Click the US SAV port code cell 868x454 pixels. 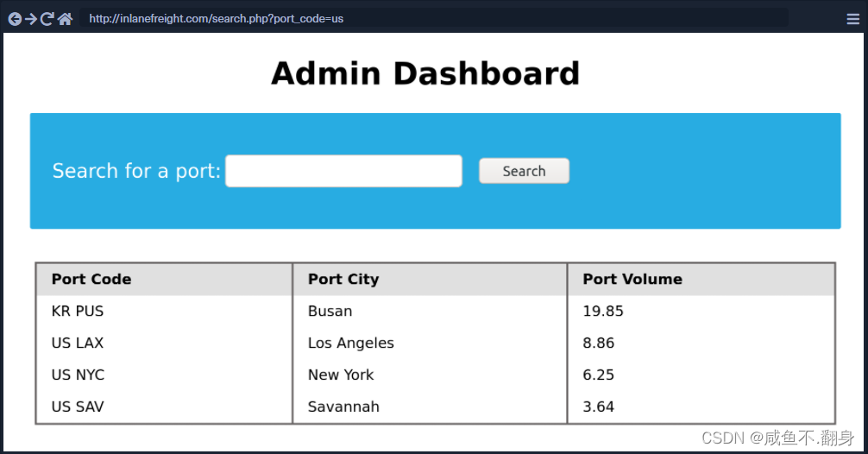(x=78, y=407)
